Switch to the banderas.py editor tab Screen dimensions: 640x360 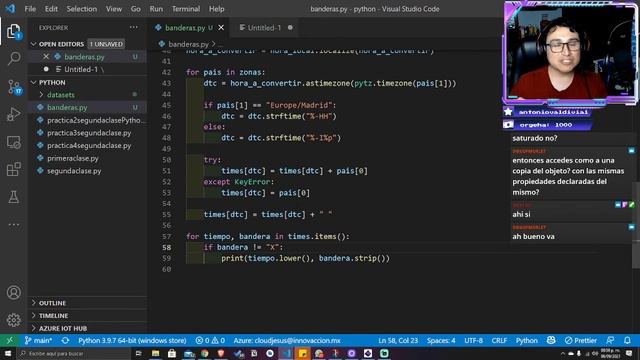188,28
